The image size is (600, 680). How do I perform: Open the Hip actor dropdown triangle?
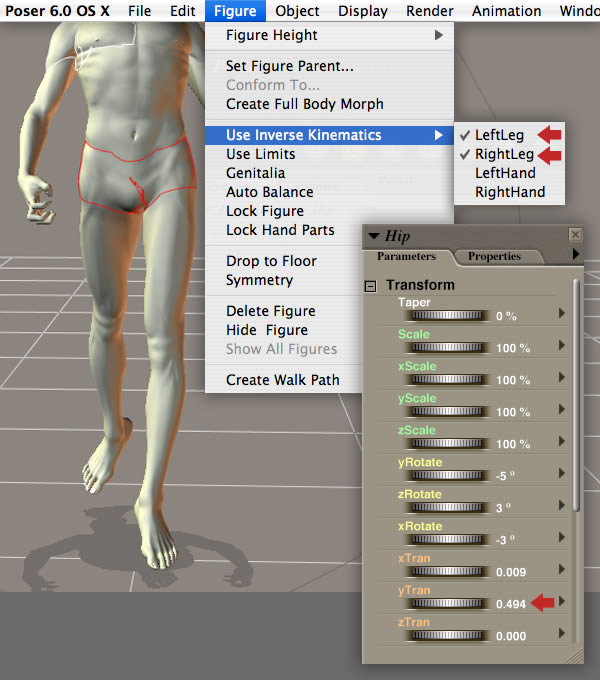click(x=374, y=236)
